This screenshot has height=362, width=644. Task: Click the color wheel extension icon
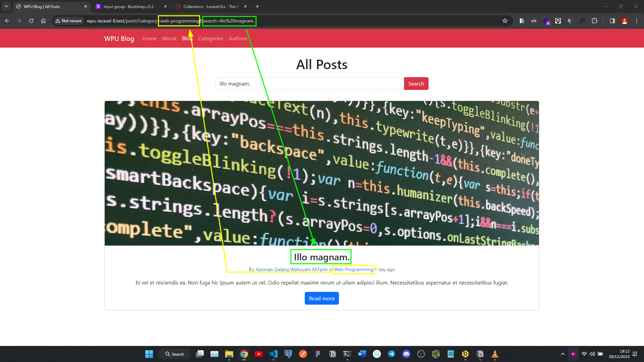(x=570, y=21)
